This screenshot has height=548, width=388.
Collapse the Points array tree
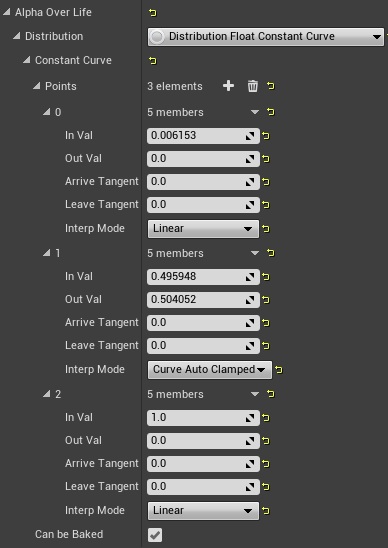pyautogui.click(x=37, y=86)
